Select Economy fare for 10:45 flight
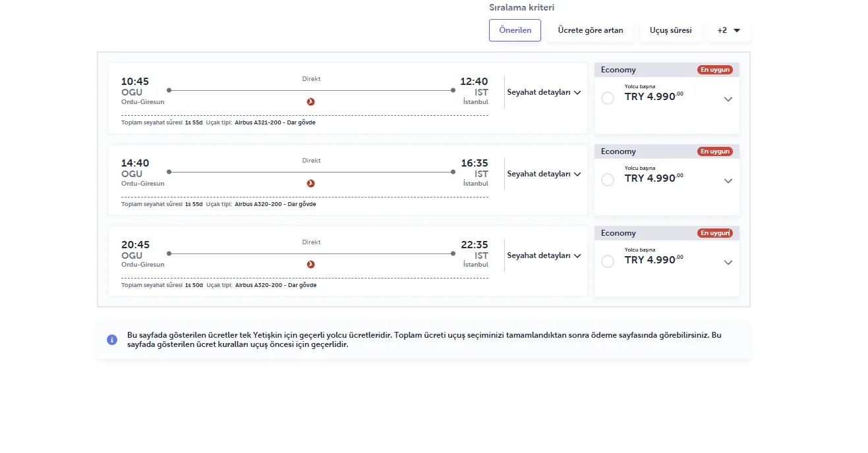Viewport: 868px width, 453px height. pos(608,98)
